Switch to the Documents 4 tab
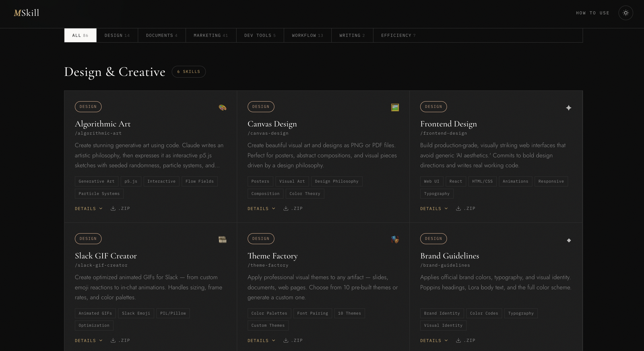Image resolution: width=644 pixels, height=351 pixels. 162,35
